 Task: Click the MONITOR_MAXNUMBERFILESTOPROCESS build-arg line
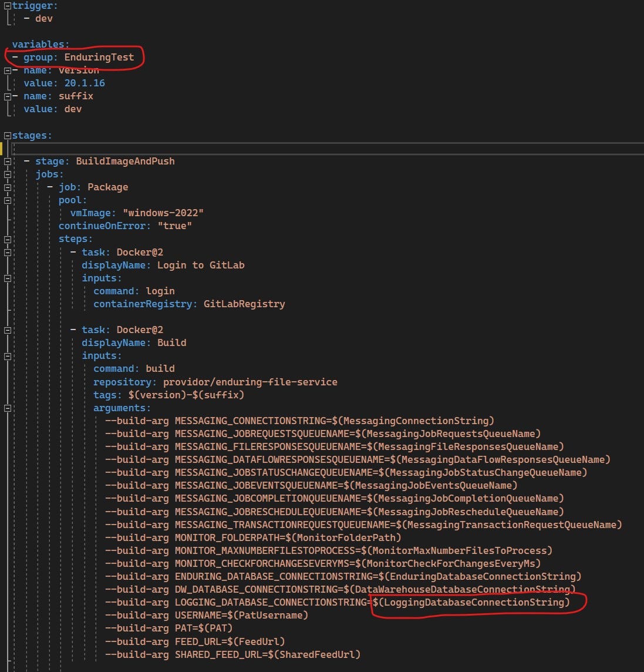pos(329,551)
